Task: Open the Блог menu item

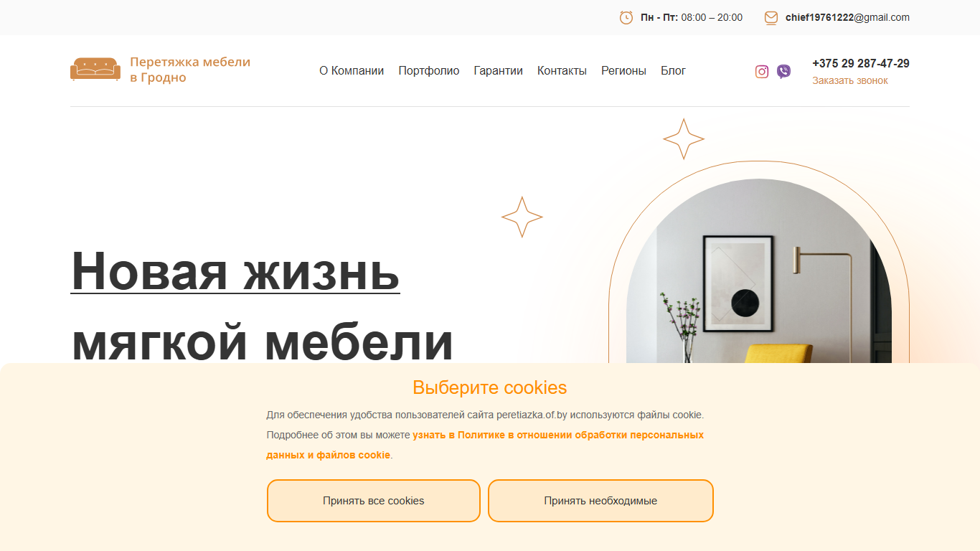Action: point(673,70)
